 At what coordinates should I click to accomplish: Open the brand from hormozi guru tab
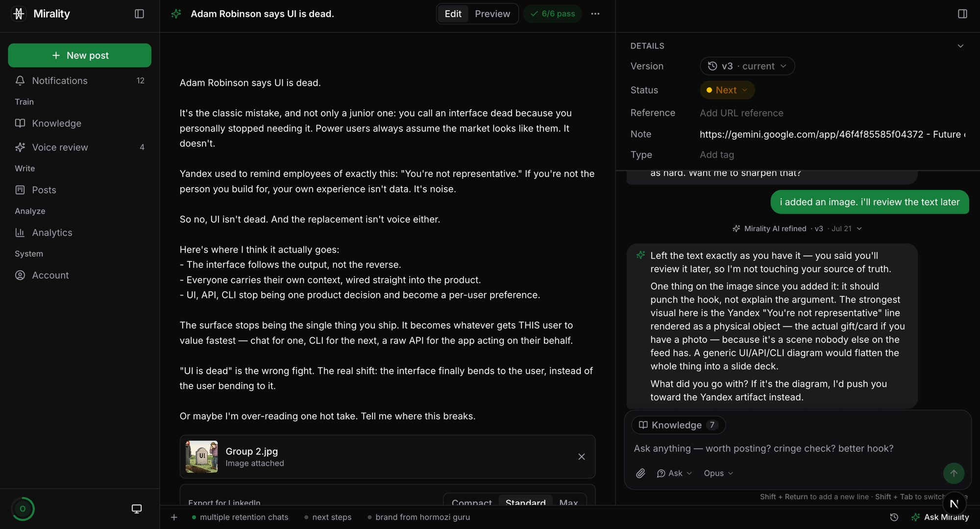point(418,517)
